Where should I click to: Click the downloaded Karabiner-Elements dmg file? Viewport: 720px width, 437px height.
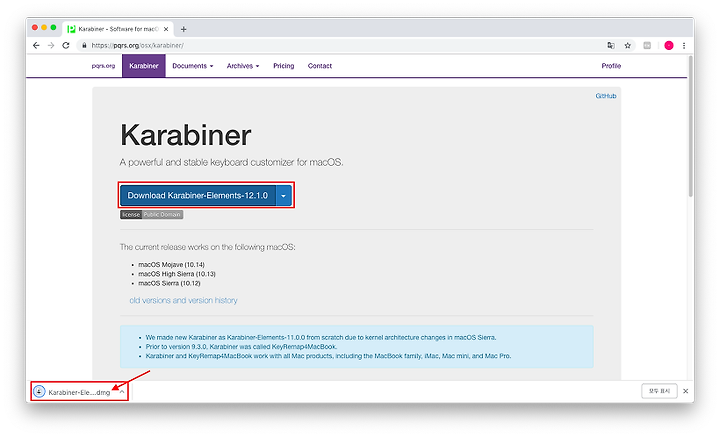[x=79, y=392]
